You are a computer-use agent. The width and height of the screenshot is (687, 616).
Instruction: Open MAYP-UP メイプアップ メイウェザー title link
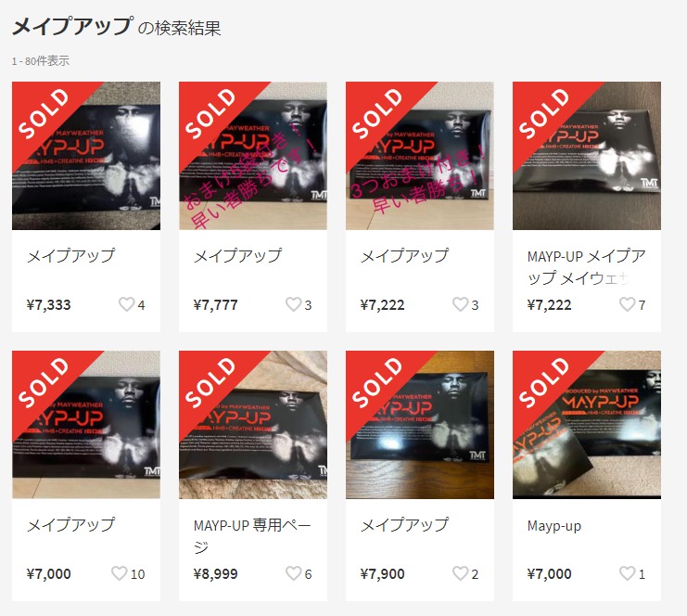(587, 267)
